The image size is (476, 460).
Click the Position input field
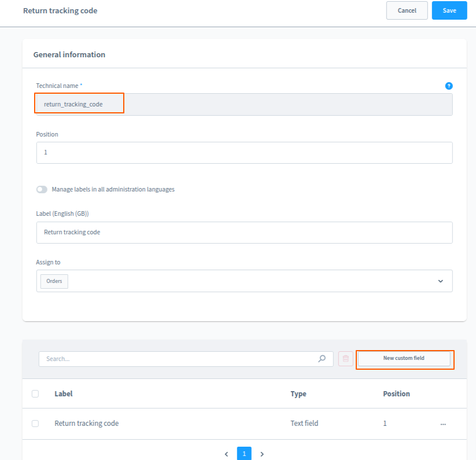coord(244,153)
